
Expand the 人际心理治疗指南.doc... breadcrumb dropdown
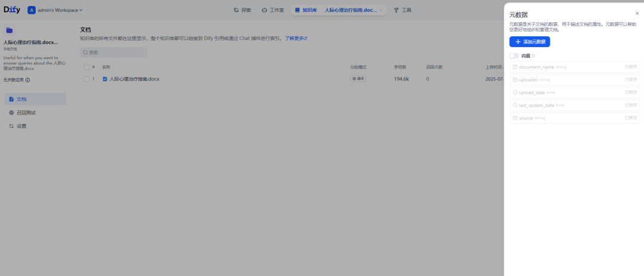(x=353, y=10)
